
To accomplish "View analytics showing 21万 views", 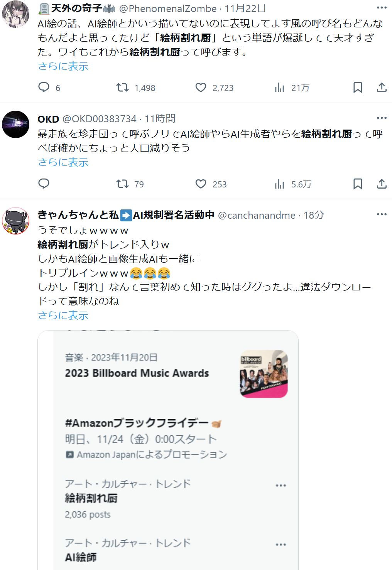I will pos(280,88).
